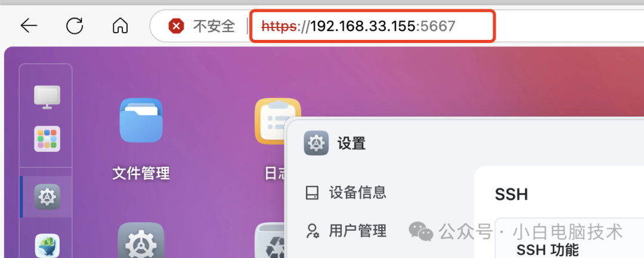Show desktop via the monitor icon in dock
The height and width of the screenshot is (258, 644).
[x=47, y=97]
